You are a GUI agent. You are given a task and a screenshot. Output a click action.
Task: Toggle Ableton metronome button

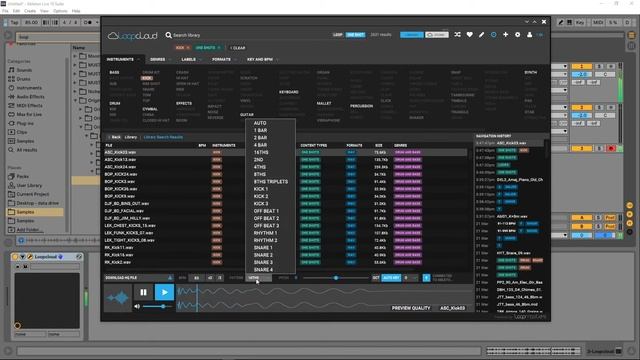pyautogui.click(x=88, y=22)
